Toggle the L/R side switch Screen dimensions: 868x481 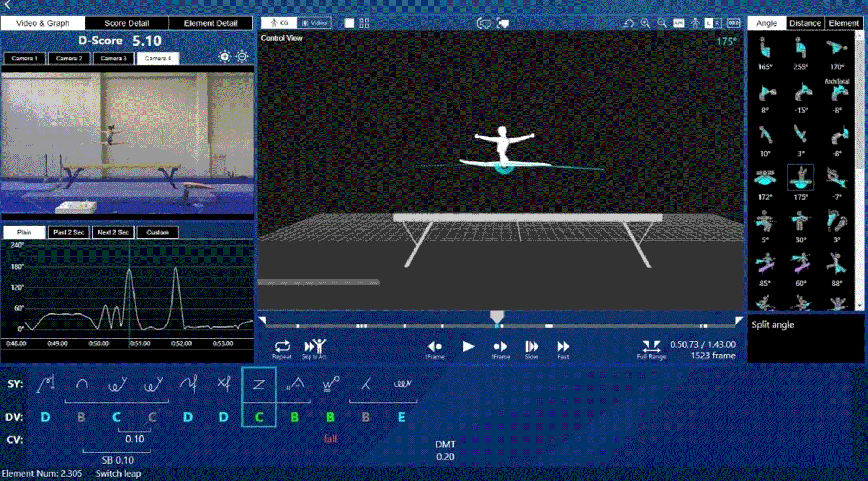tap(713, 23)
